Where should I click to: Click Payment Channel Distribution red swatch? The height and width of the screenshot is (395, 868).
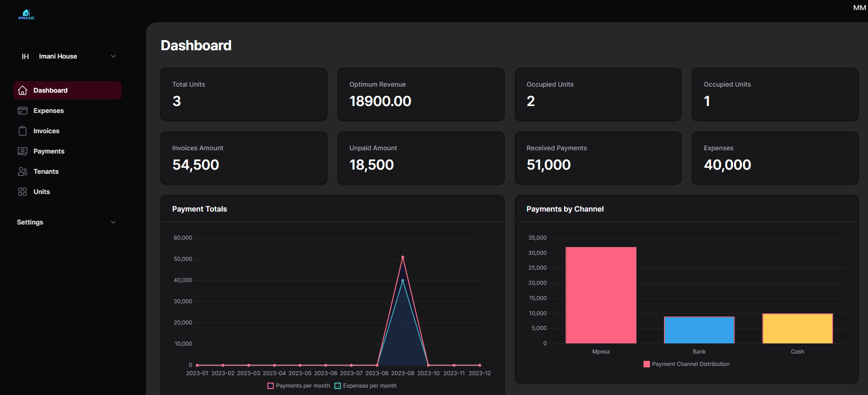pyautogui.click(x=647, y=364)
